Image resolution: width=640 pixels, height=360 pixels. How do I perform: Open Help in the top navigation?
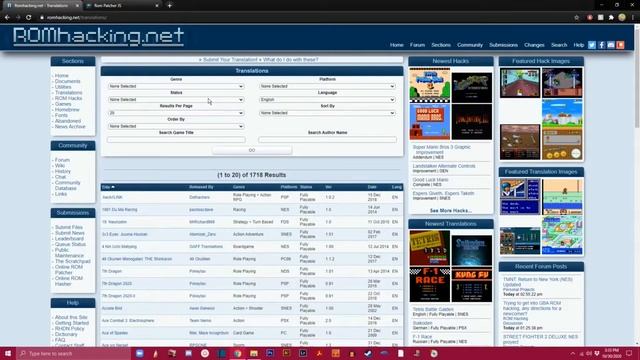click(x=578, y=45)
